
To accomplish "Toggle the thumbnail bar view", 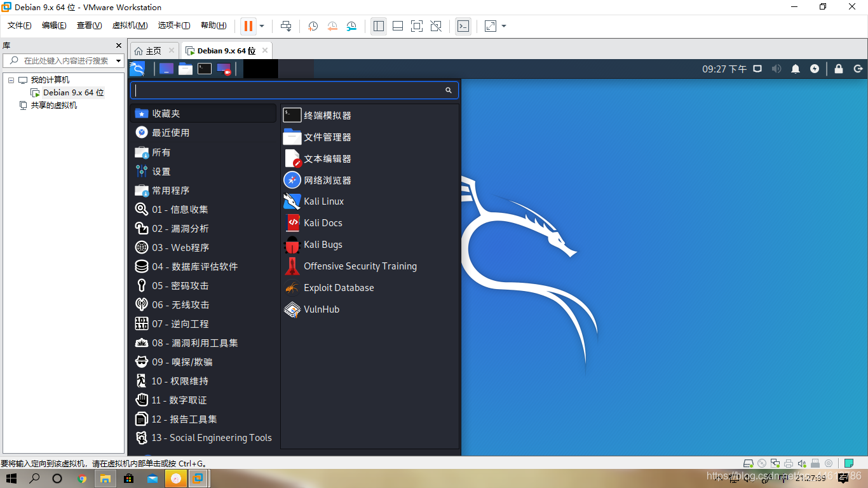I will [x=397, y=26].
